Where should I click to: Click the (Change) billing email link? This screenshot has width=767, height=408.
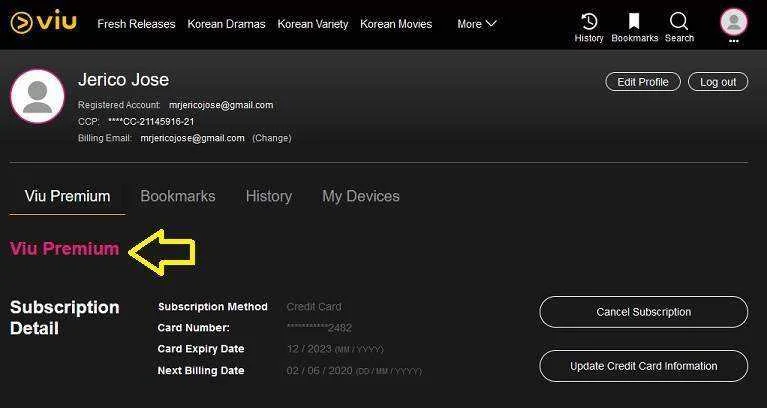[271, 138]
